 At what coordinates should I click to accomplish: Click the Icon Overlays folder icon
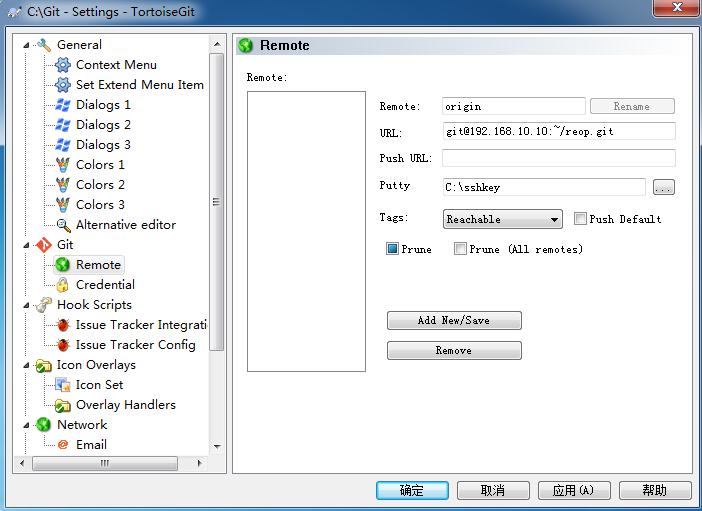click(43, 365)
